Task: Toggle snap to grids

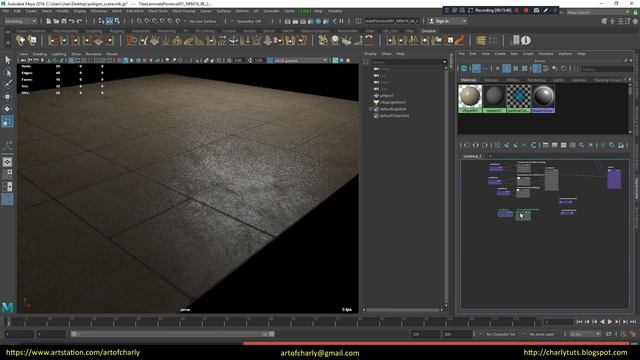Action: 139,21
